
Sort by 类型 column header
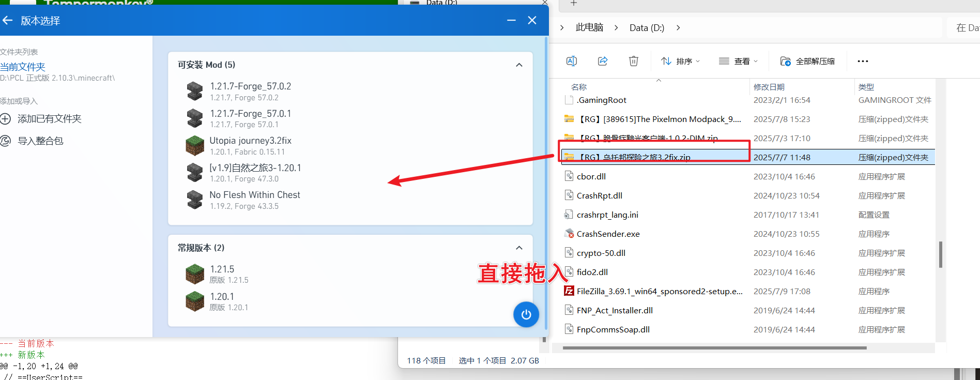tap(866, 87)
